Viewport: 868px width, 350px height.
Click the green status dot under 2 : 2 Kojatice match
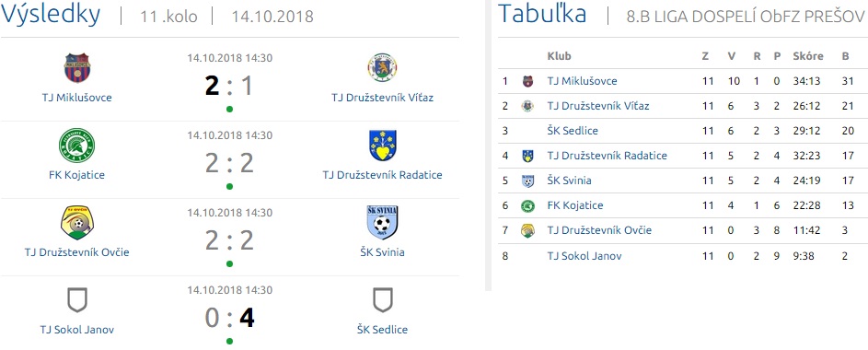pos(230,187)
